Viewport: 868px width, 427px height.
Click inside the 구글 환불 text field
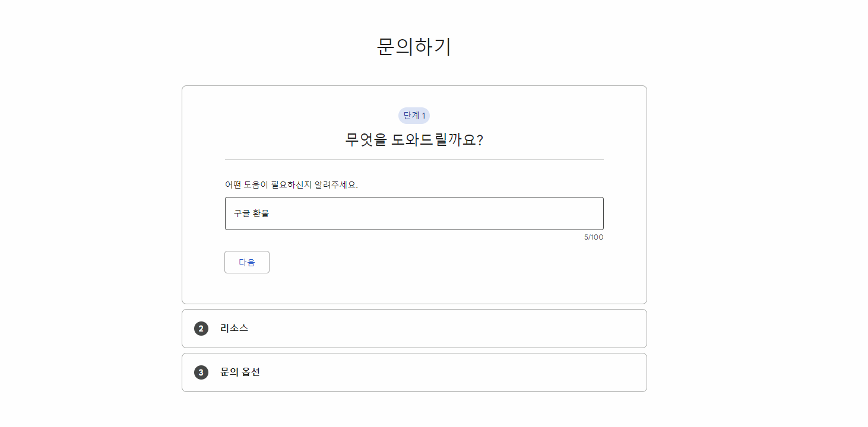coord(414,213)
